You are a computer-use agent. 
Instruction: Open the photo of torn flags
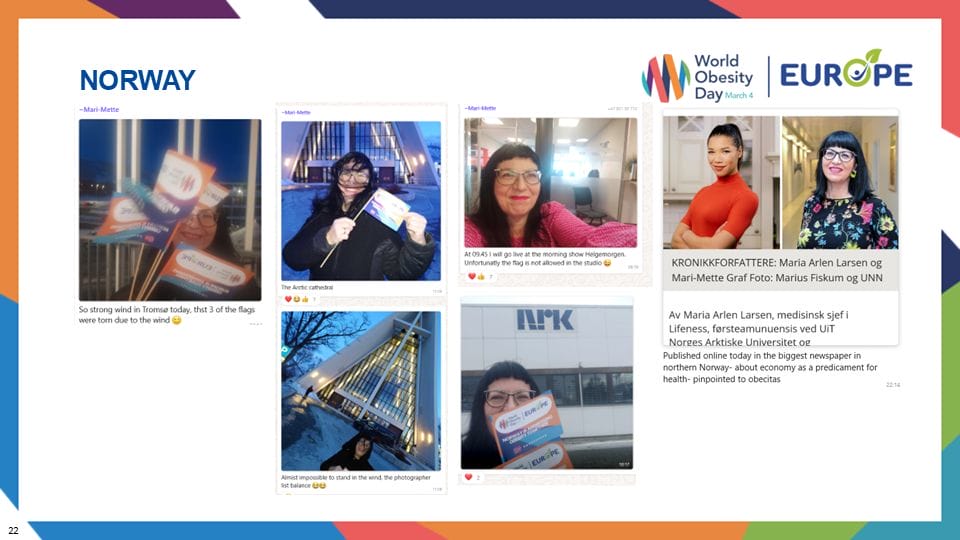[170, 210]
